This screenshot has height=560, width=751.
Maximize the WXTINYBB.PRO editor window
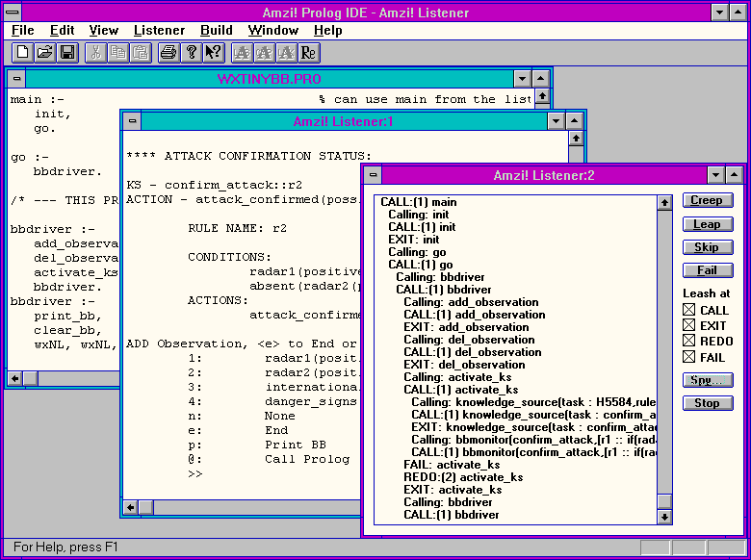540,79
